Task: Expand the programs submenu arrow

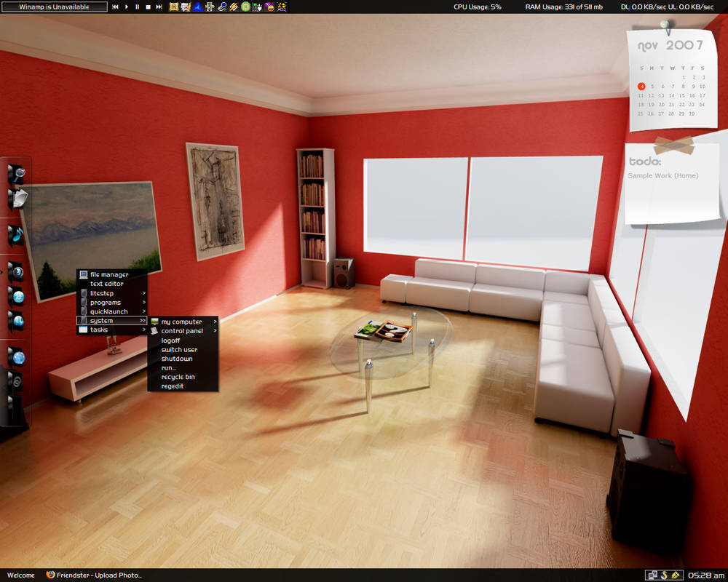Action: [x=144, y=303]
